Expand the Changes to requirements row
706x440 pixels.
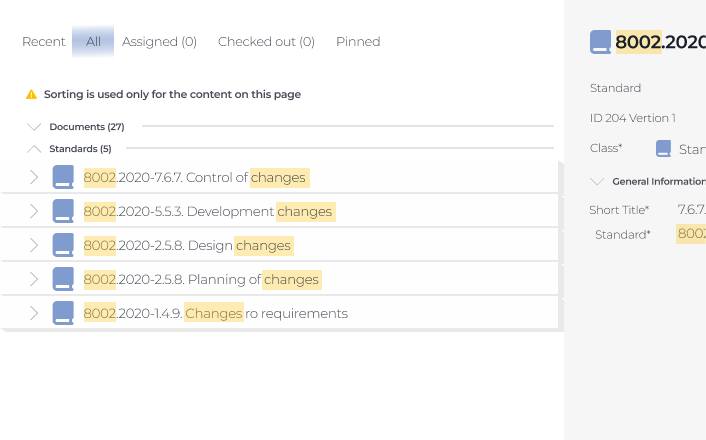pyautogui.click(x=34, y=313)
